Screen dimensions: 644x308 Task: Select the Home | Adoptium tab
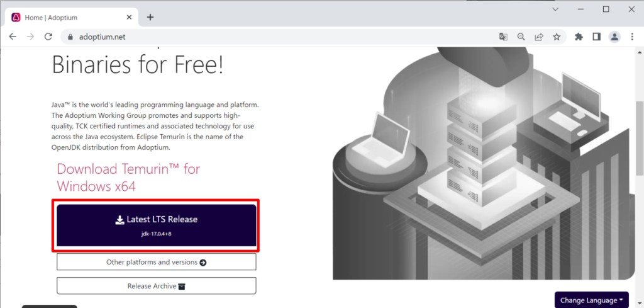point(72,17)
